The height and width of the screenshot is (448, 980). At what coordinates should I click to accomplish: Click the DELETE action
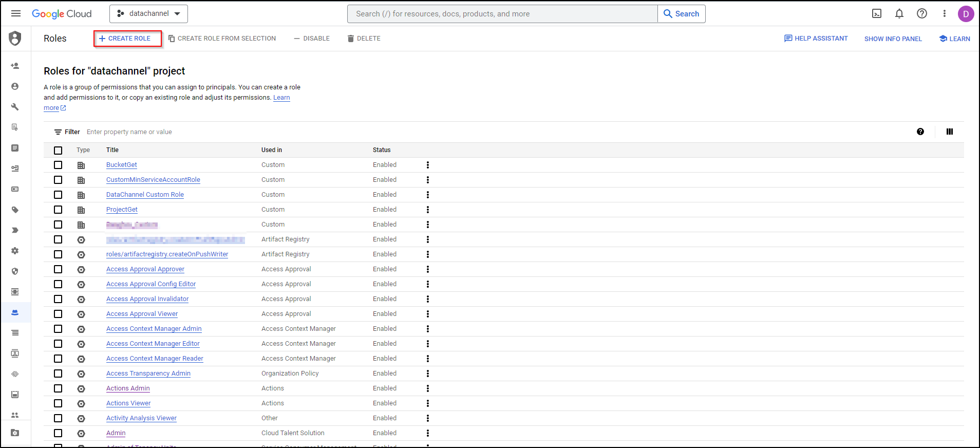click(x=364, y=39)
